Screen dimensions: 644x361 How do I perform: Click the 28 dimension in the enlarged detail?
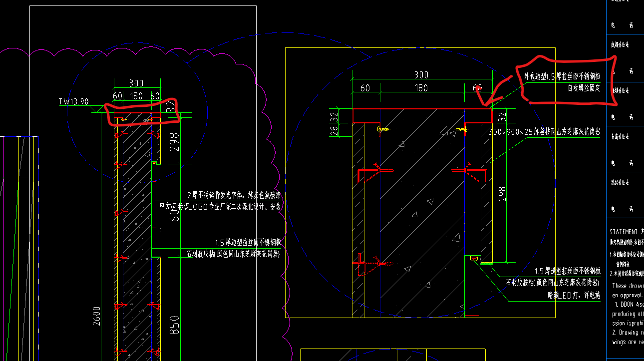point(334,131)
